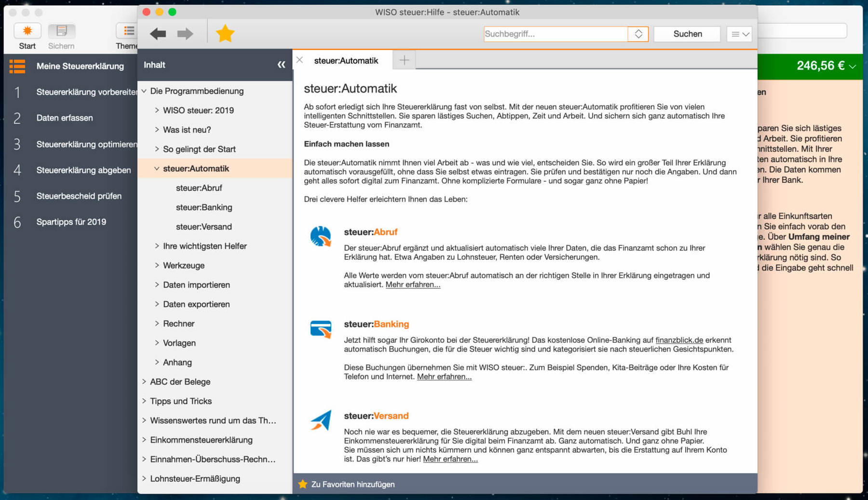
Task: Follow Mehr erfahren link under steuer:Abruf
Action: (x=413, y=284)
